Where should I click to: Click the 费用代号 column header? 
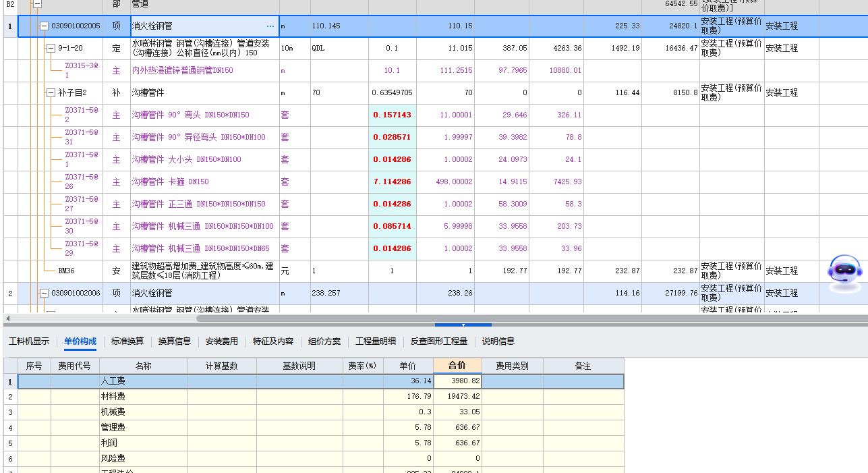pos(75,366)
